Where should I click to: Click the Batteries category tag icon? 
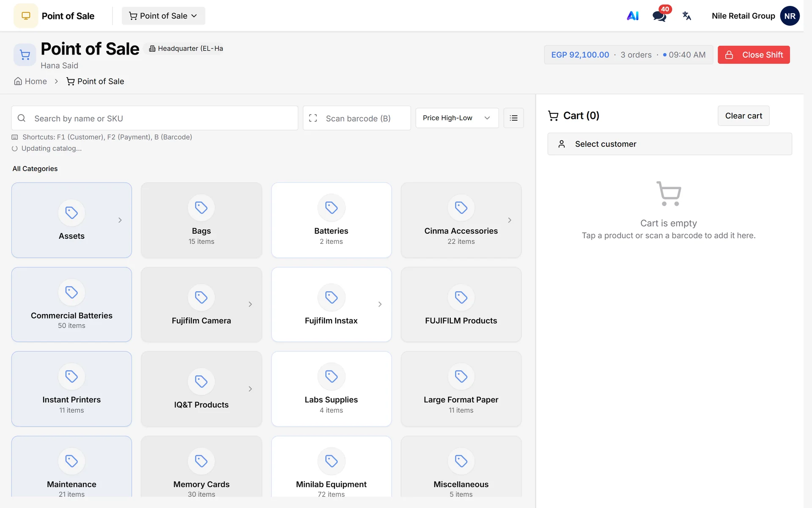pyautogui.click(x=331, y=207)
